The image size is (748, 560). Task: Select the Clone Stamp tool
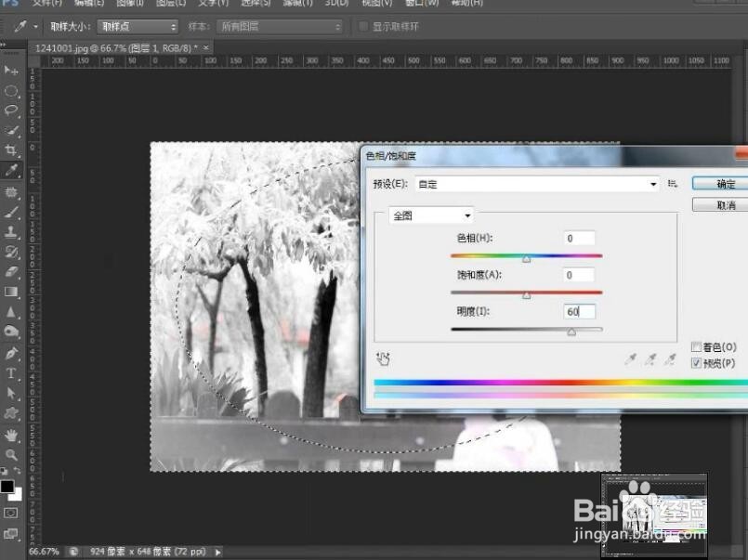[10, 231]
